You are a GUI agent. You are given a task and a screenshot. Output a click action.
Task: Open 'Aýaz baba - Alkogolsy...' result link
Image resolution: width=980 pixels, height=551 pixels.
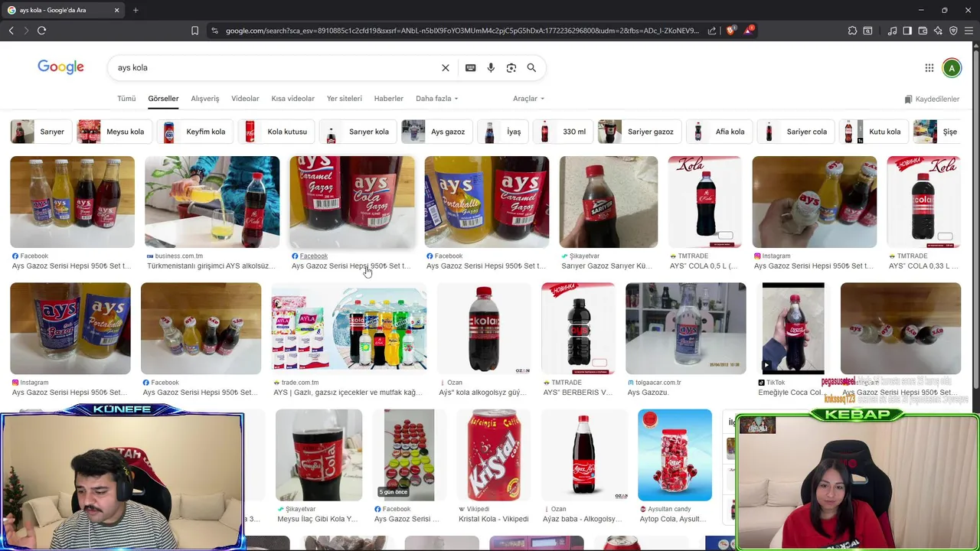(x=582, y=519)
